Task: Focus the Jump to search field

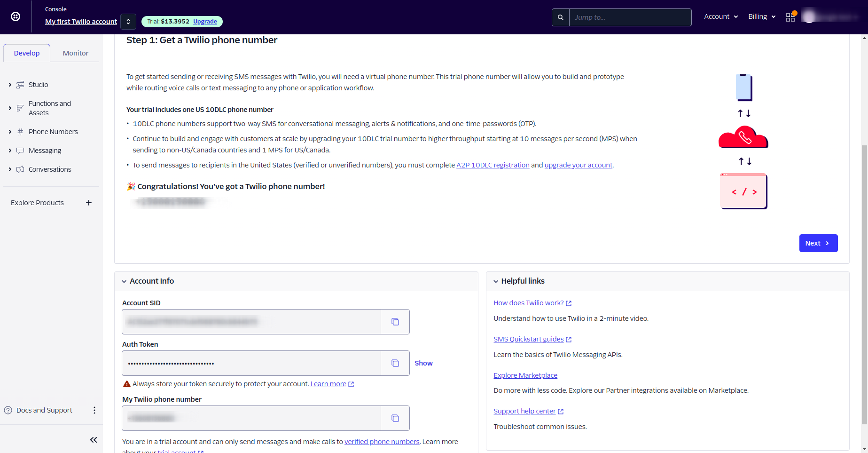Action: [630, 17]
